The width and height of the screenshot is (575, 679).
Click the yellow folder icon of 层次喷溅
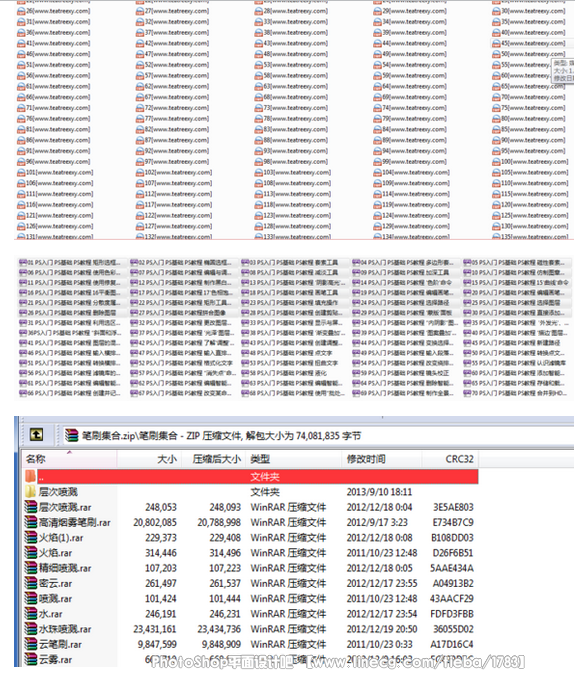pyautogui.click(x=30, y=491)
